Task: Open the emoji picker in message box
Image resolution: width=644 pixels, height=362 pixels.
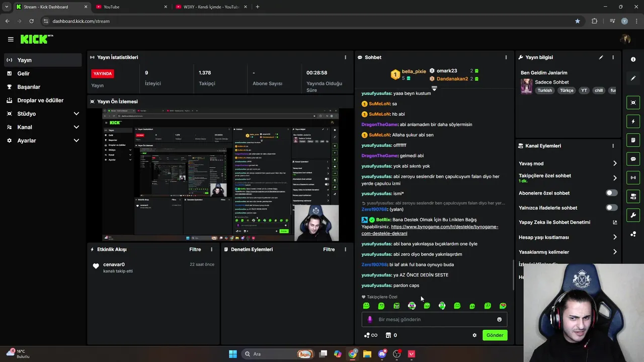Action: (x=499, y=319)
